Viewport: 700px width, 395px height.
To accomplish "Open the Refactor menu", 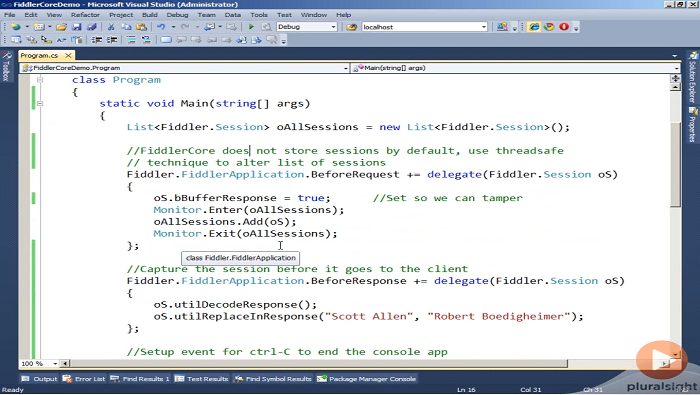I will pos(85,15).
